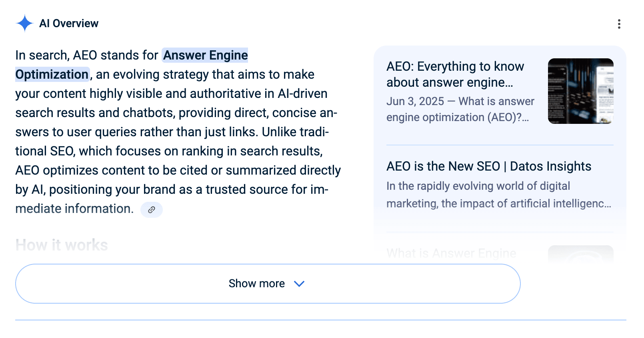Click the "AI Overview" heading label
Image resolution: width=644 pixels, height=338 pixels.
pyautogui.click(x=69, y=24)
